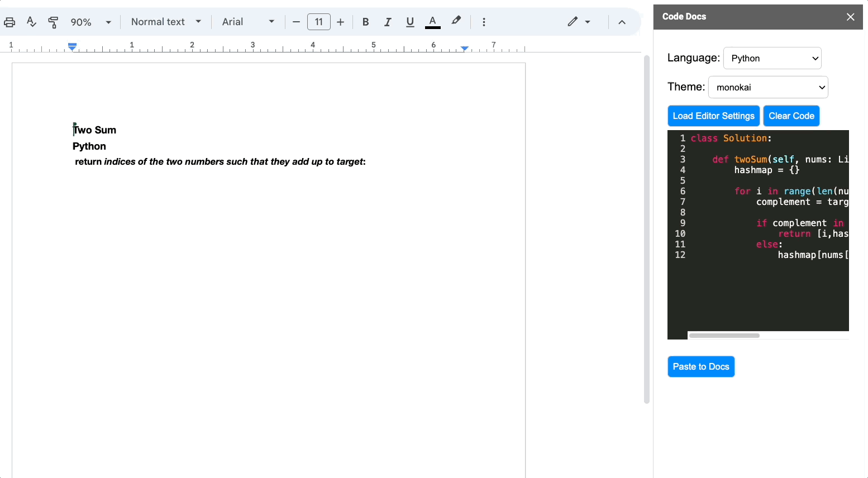Open the three-dot More options menu
This screenshot has height=478, width=868.
pos(484,22)
